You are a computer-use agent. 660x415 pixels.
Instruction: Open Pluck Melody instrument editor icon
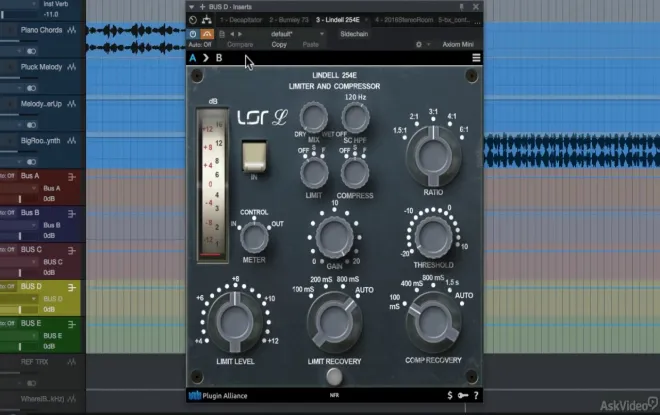72,67
